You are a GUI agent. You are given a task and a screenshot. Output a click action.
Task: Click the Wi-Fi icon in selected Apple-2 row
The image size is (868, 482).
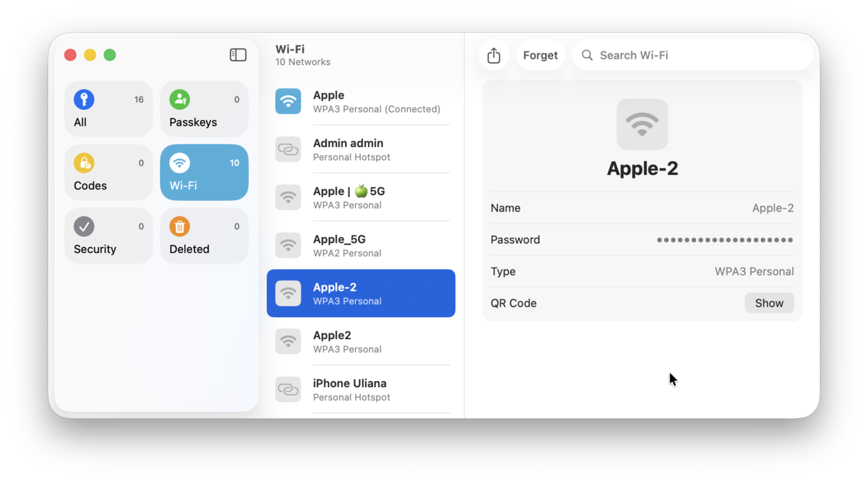[x=289, y=293]
